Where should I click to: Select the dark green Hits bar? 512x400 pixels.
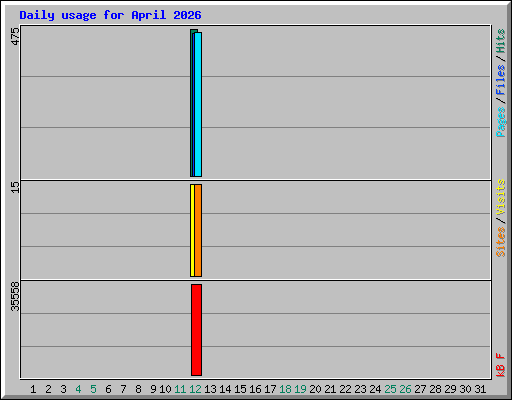click(192, 103)
